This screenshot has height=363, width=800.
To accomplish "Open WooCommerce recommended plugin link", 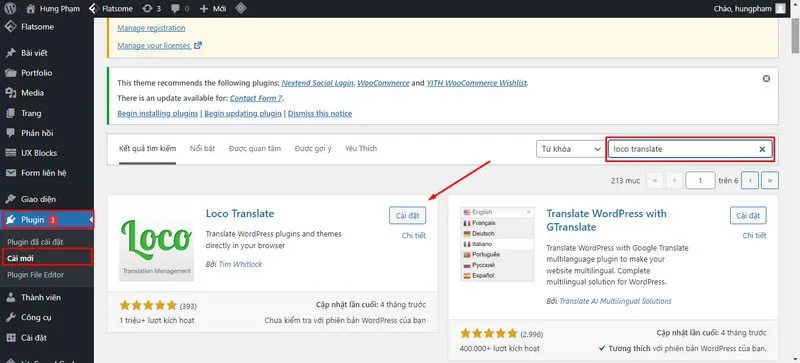I will point(383,83).
